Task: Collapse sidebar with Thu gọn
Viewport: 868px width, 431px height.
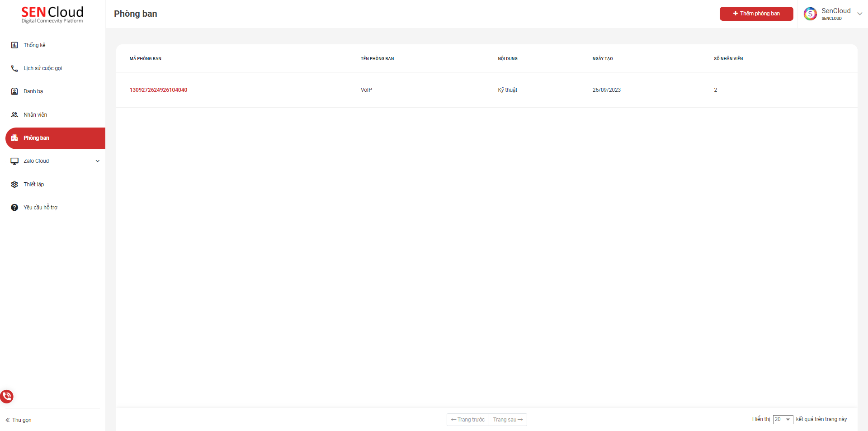Action: (19, 420)
